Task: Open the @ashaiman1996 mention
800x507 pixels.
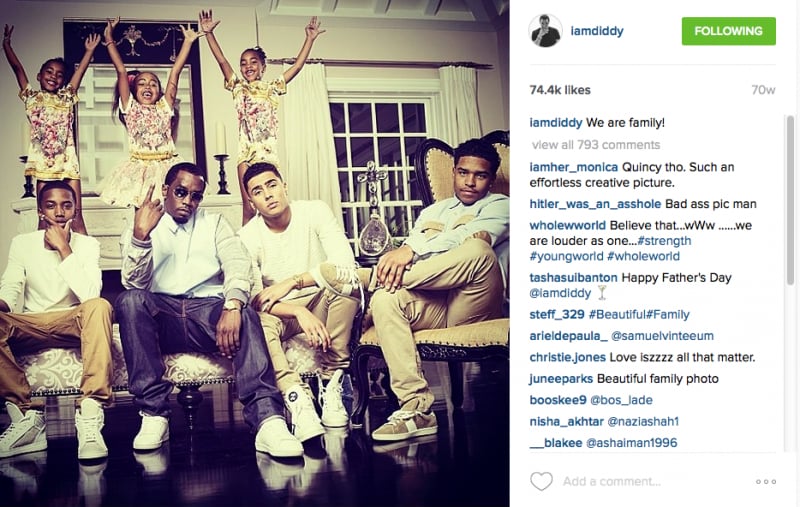Action: [x=632, y=443]
